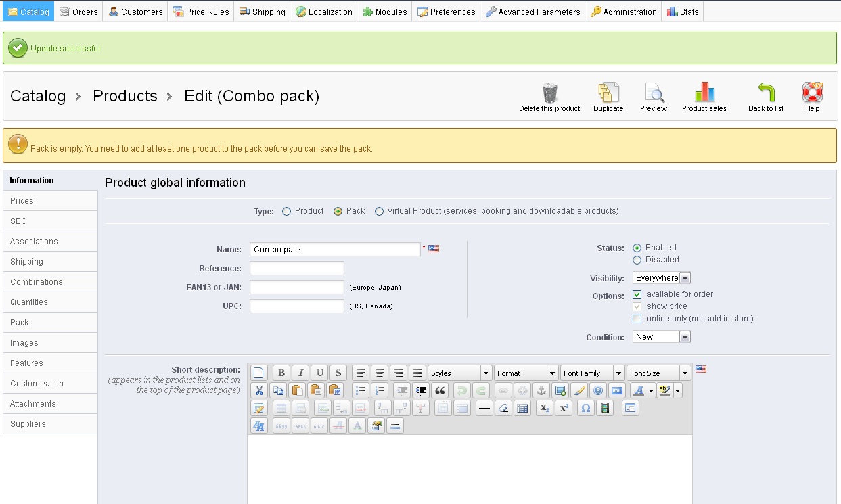Set status to Enabled
841x504 pixels.
point(637,248)
